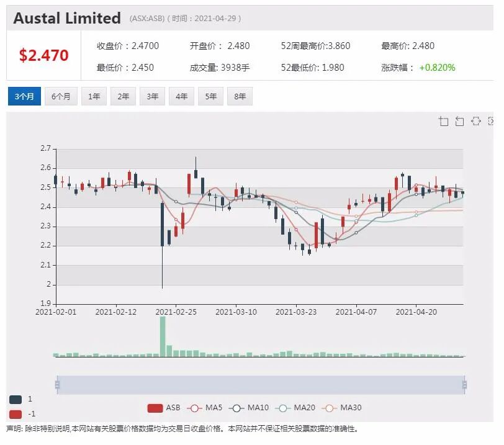The width and height of the screenshot is (504, 445).
Task: Toggle the MA30 legend entry
Action: (341, 408)
